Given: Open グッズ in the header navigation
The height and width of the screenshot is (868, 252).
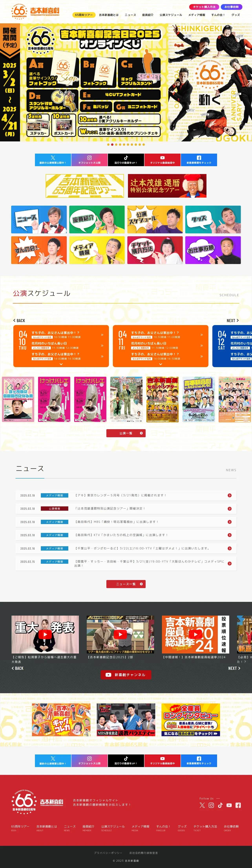Looking at the screenshot, I should tap(236, 15).
